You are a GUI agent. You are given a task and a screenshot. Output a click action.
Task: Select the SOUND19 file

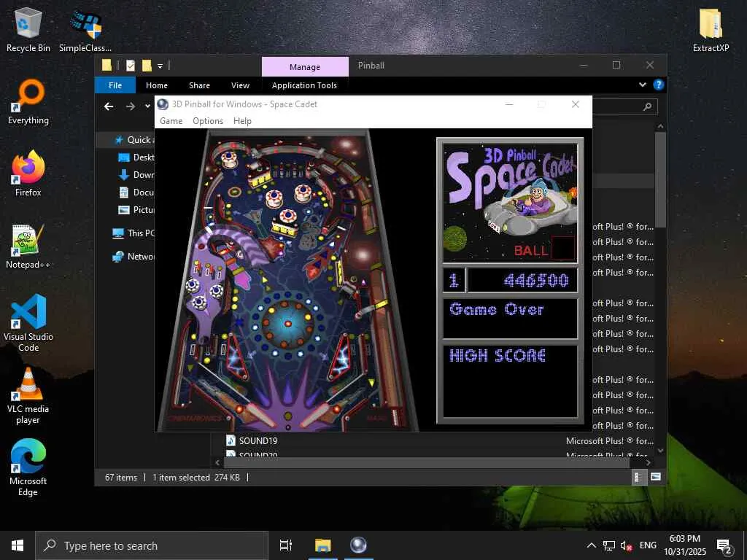point(258,441)
